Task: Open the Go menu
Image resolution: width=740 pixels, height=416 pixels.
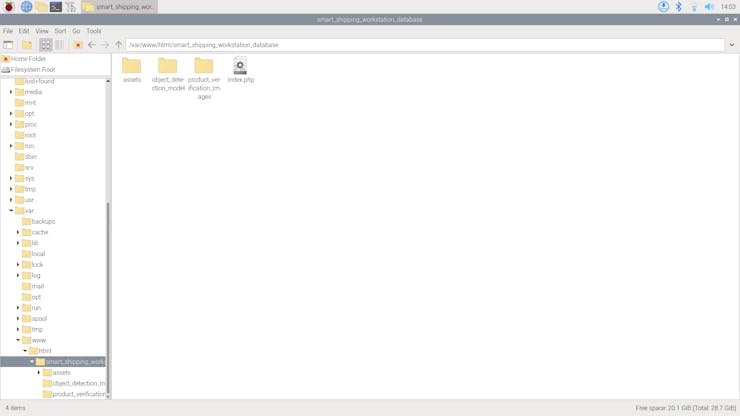Action: 76,31
